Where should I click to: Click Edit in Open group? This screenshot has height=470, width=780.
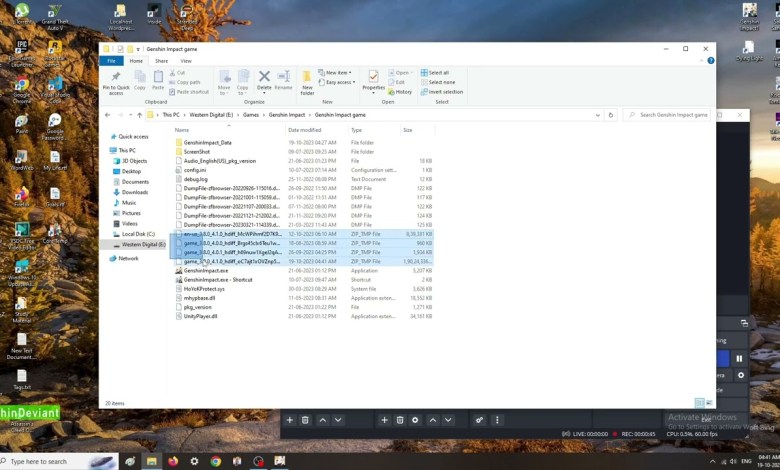pyautogui.click(x=396, y=82)
